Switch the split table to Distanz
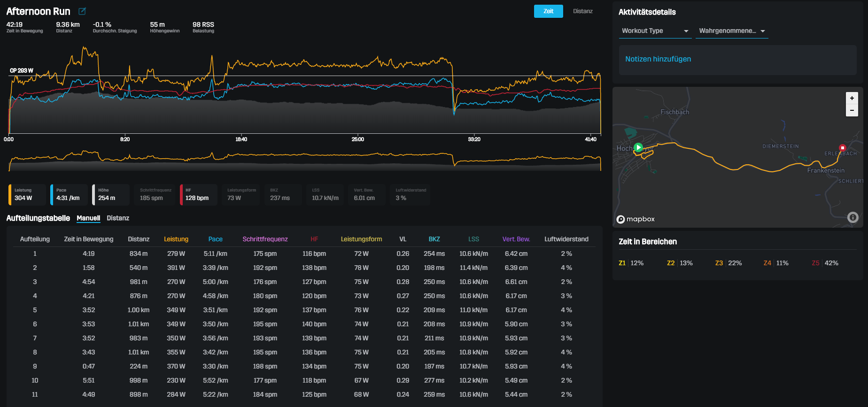This screenshot has height=407, width=868. point(118,218)
